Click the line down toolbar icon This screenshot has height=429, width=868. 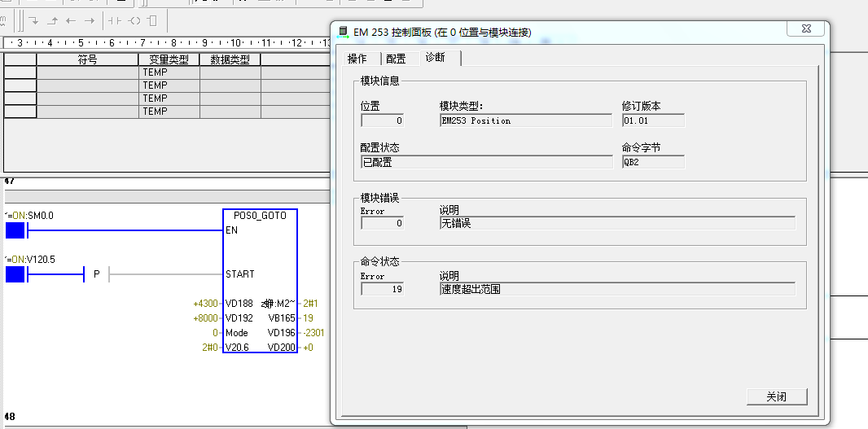click(x=34, y=20)
